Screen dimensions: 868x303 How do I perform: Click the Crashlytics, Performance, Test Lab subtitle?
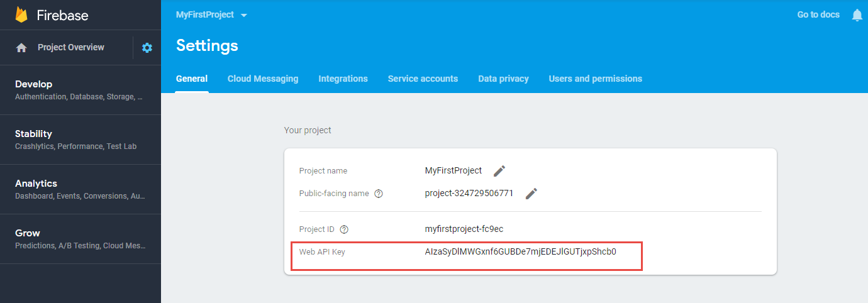pos(75,146)
